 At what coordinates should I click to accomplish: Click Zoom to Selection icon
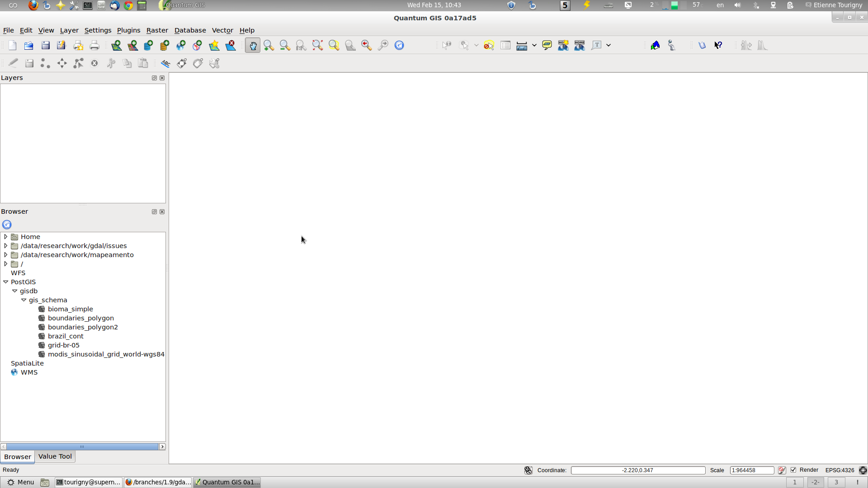pyautogui.click(x=334, y=45)
